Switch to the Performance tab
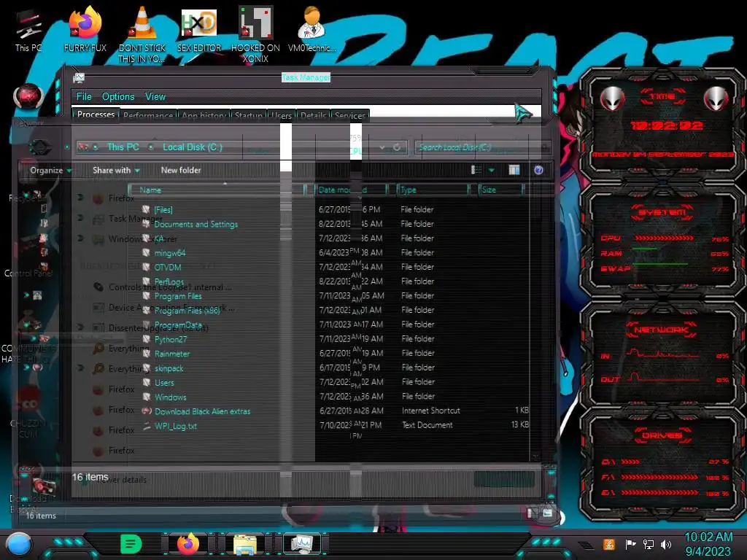The image size is (747, 560). (148, 115)
